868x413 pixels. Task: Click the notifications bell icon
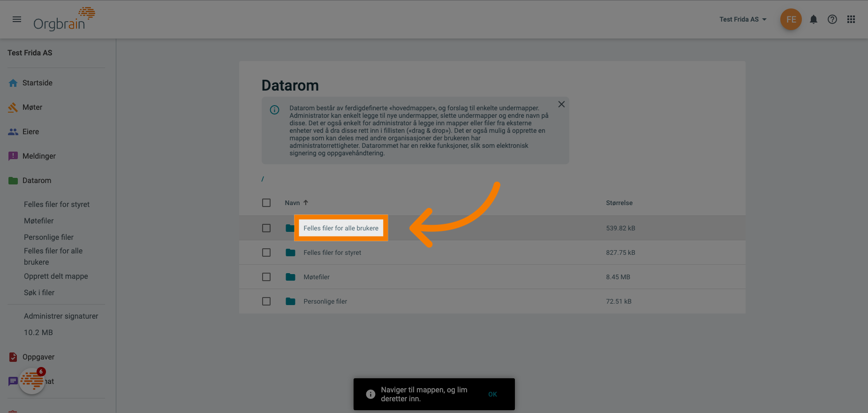[814, 19]
